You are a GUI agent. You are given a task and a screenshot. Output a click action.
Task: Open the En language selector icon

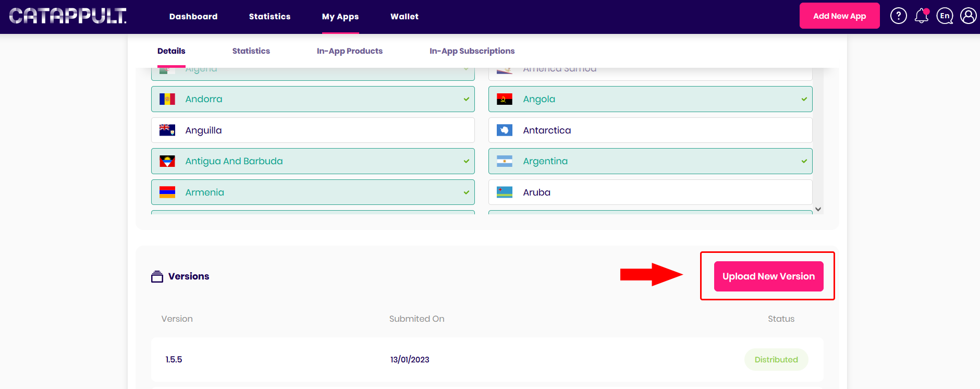click(x=945, y=16)
